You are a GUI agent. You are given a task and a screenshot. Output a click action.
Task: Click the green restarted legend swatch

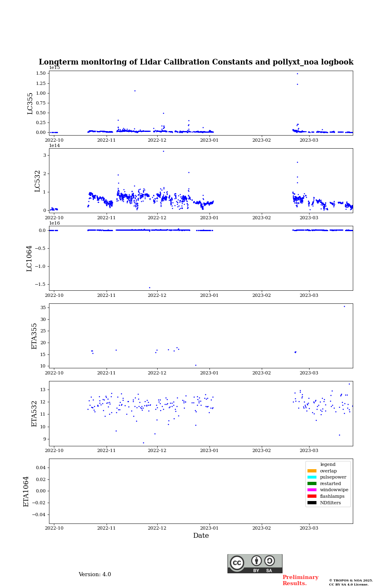click(x=312, y=483)
